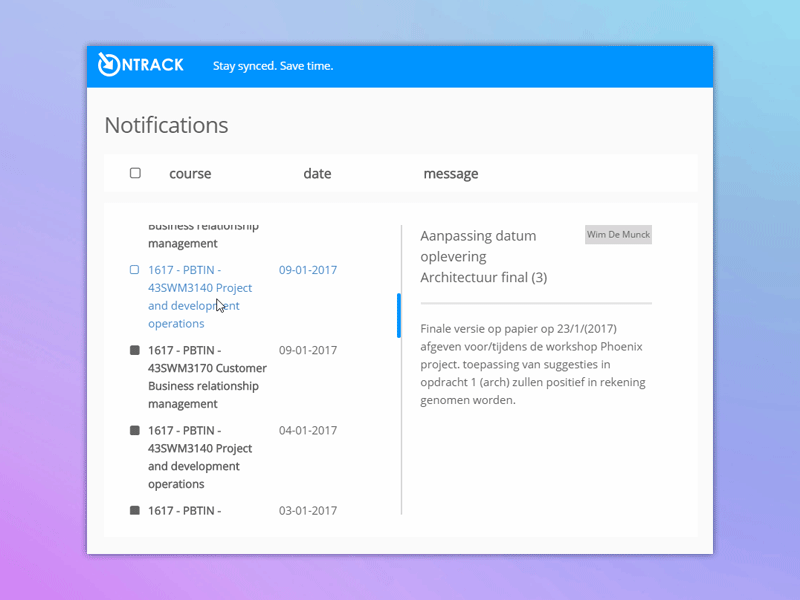
Task: Select the 04-01-2017 Project and development notification
Action: coord(200,457)
